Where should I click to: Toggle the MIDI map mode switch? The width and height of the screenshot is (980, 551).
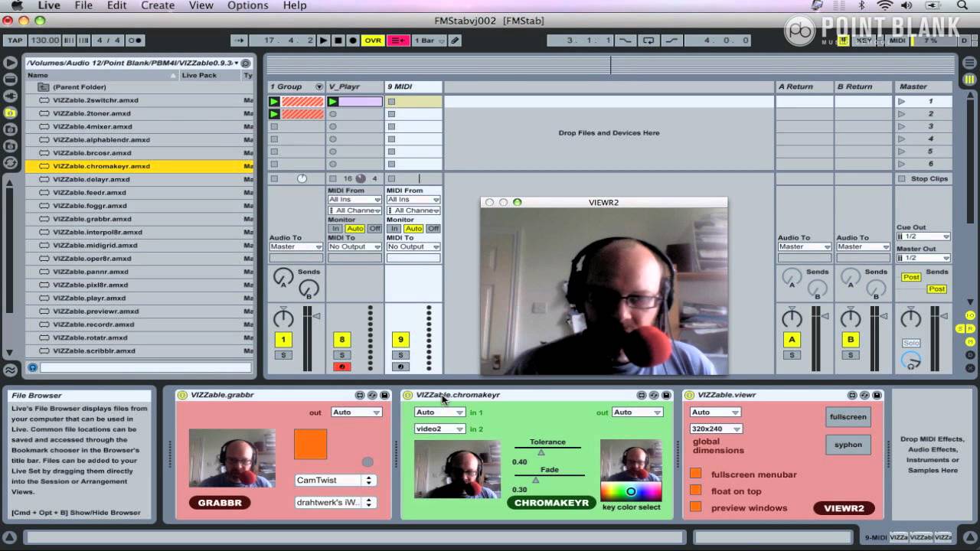click(897, 41)
